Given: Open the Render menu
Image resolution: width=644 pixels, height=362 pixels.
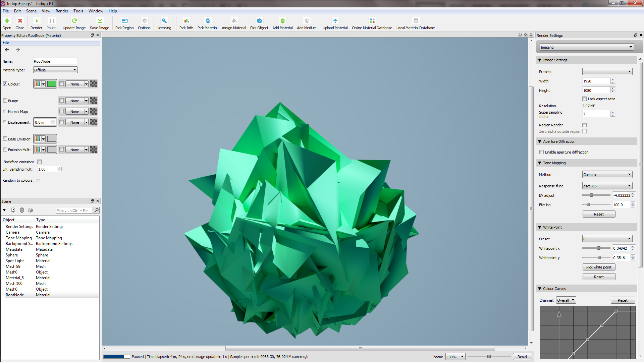Looking at the screenshot, I should (62, 11).
